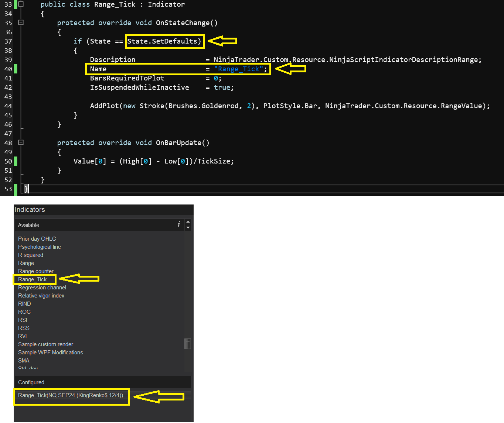
Task: Select the RSS indicator
Action: click(24, 328)
